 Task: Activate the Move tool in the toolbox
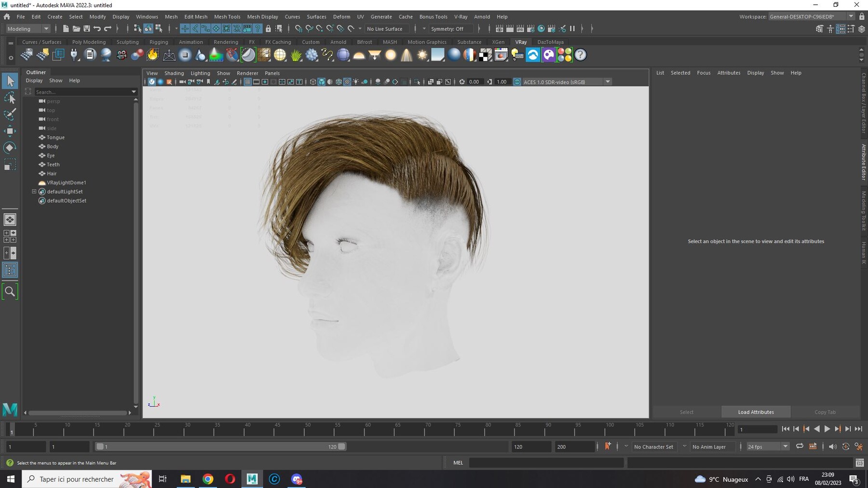(x=10, y=131)
